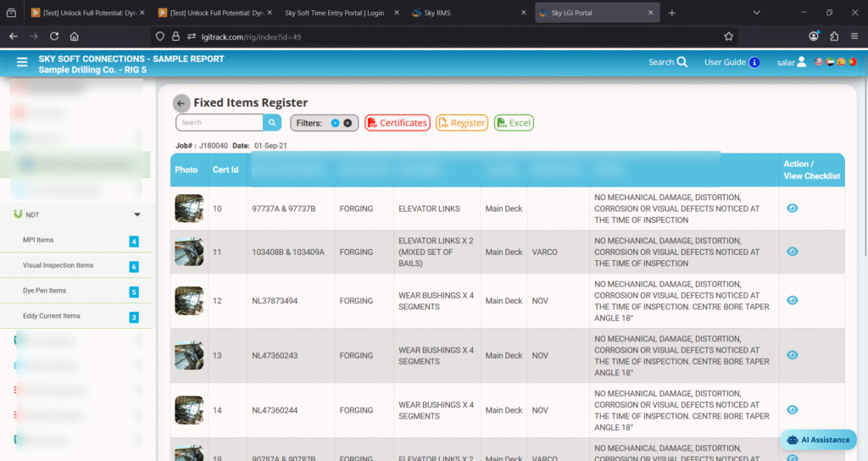
Task: Open the hamburger navigation menu
Action: [x=22, y=63]
